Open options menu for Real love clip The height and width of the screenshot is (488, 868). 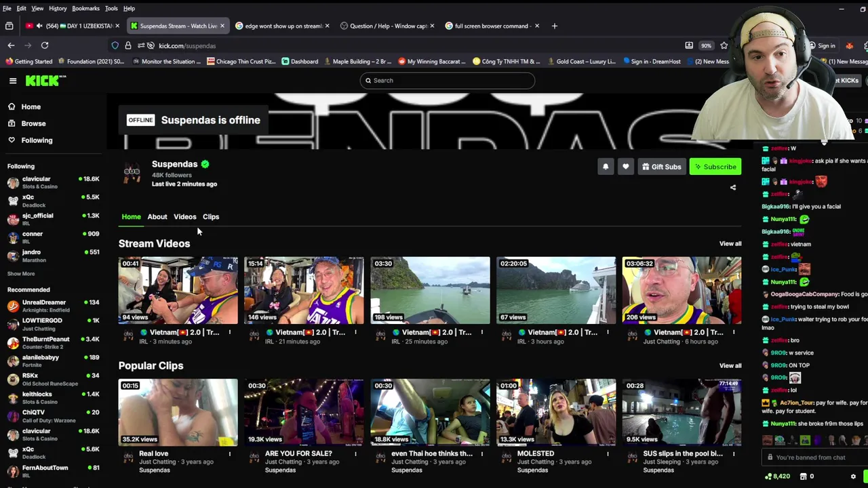coord(229,454)
